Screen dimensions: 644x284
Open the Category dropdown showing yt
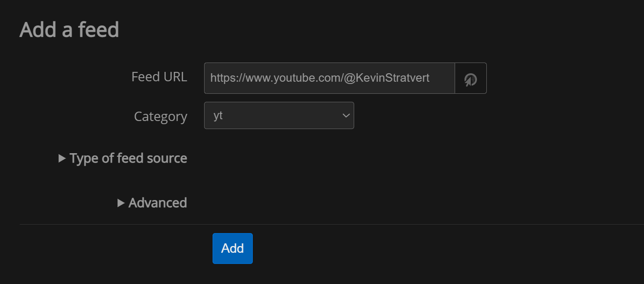(279, 116)
